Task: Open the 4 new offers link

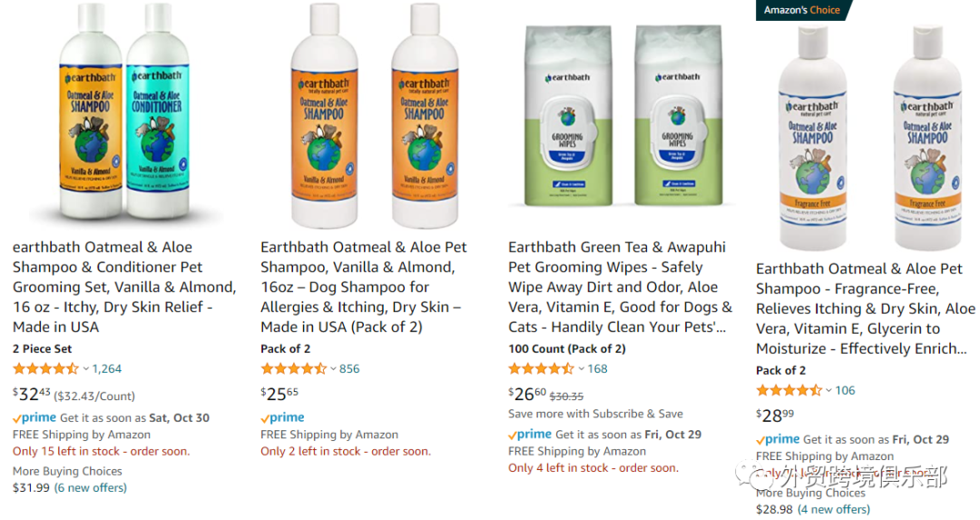Action: coord(833,509)
